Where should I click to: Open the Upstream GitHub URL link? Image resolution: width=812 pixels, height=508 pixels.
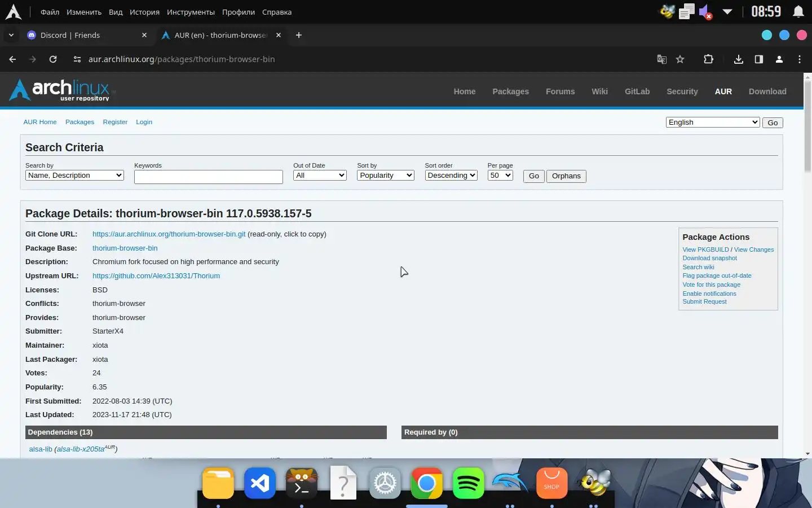click(156, 276)
